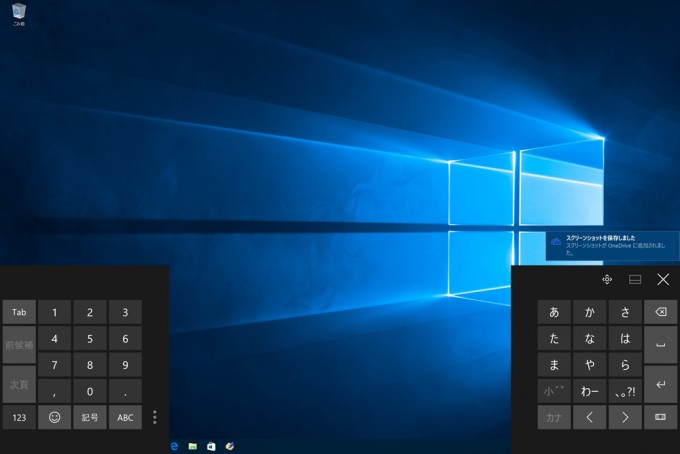Tap the ら kana key
The image size is (680, 454).
pyautogui.click(x=625, y=365)
